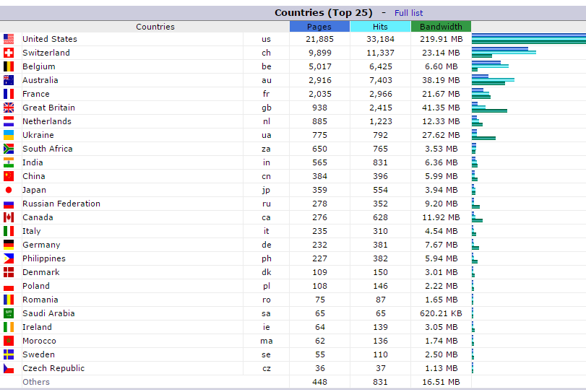The height and width of the screenshot is (392, 586).
Task: Click the India flag icon
Action: point(9,162)
